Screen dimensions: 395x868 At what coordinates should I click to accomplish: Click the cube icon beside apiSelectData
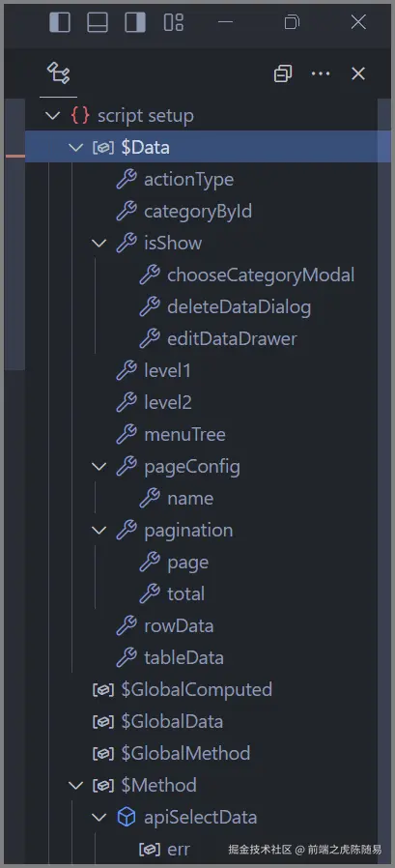click(x=127, y=817)
